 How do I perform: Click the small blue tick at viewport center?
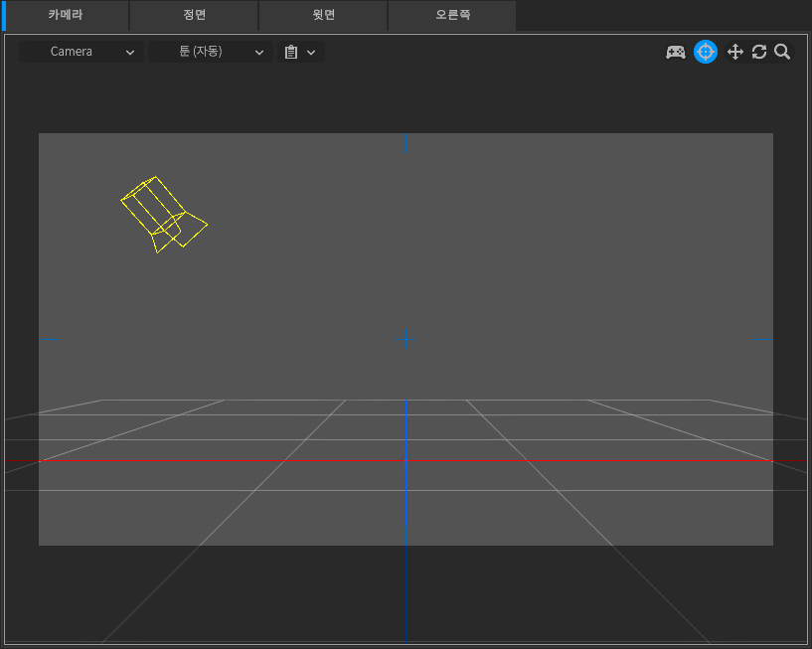[406, 340]
